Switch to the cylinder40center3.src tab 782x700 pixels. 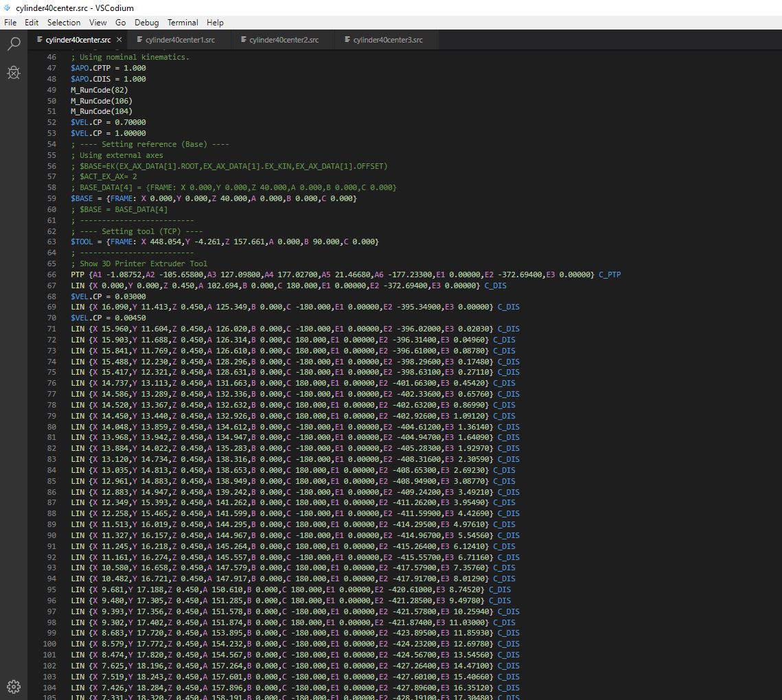(388, 40)
